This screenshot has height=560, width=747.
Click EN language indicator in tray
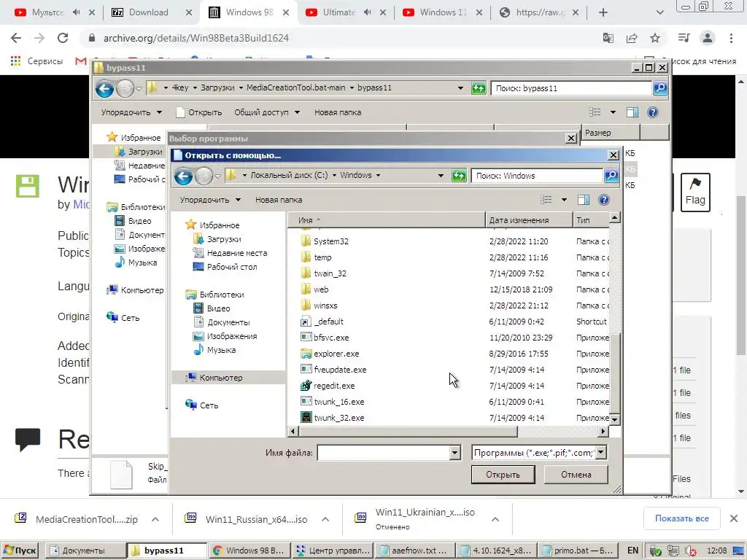click(632, 551)
